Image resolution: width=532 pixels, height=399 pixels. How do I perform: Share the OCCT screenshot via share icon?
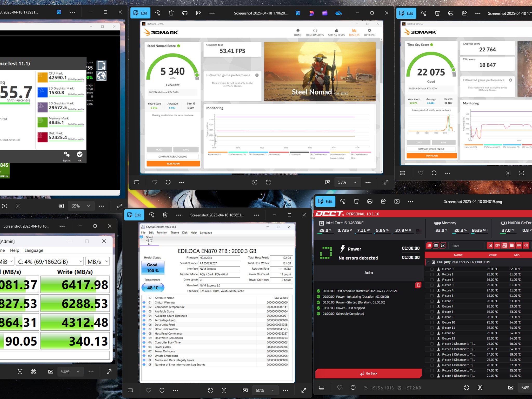[383, 201]
